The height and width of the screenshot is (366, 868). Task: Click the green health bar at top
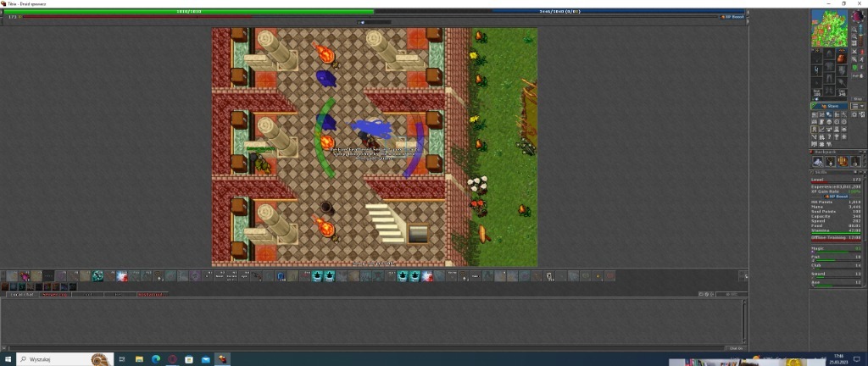(x=189, y=11)
